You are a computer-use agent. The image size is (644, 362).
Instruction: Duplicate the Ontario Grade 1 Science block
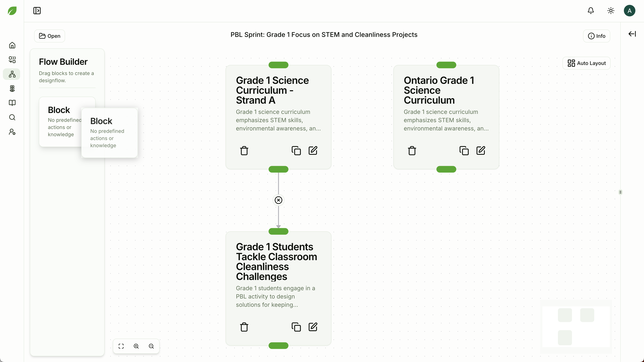pyautogui.click(x=464, y=151)
